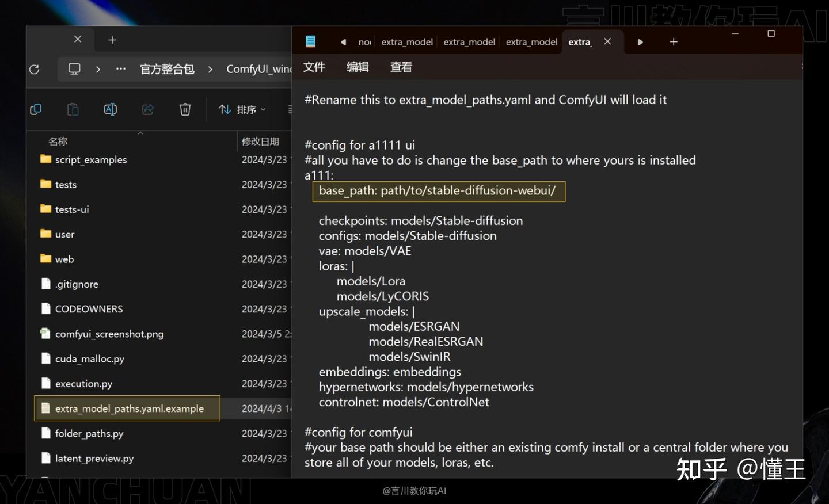Image resolution: width=829 pixels, height=504 pixels.
Task: Select the script_examples folder
Action: pyautogui.click(x=91, y=160)
